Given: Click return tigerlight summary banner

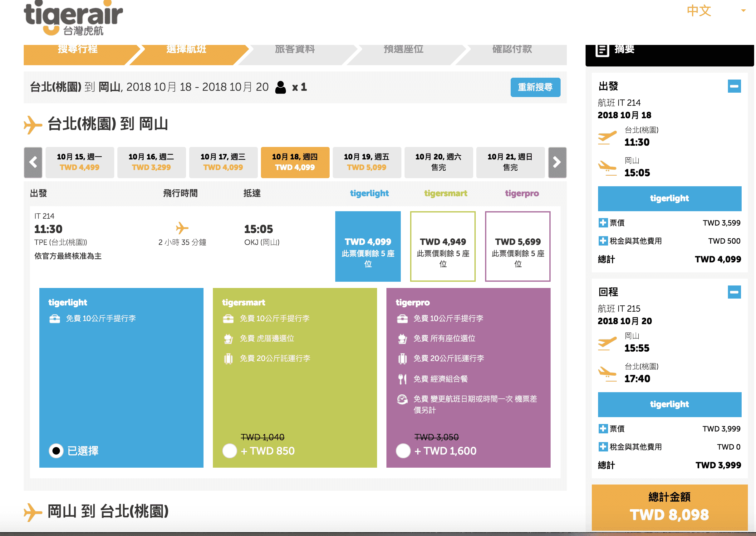Looking at the screenshot, I should coord(670,404).
